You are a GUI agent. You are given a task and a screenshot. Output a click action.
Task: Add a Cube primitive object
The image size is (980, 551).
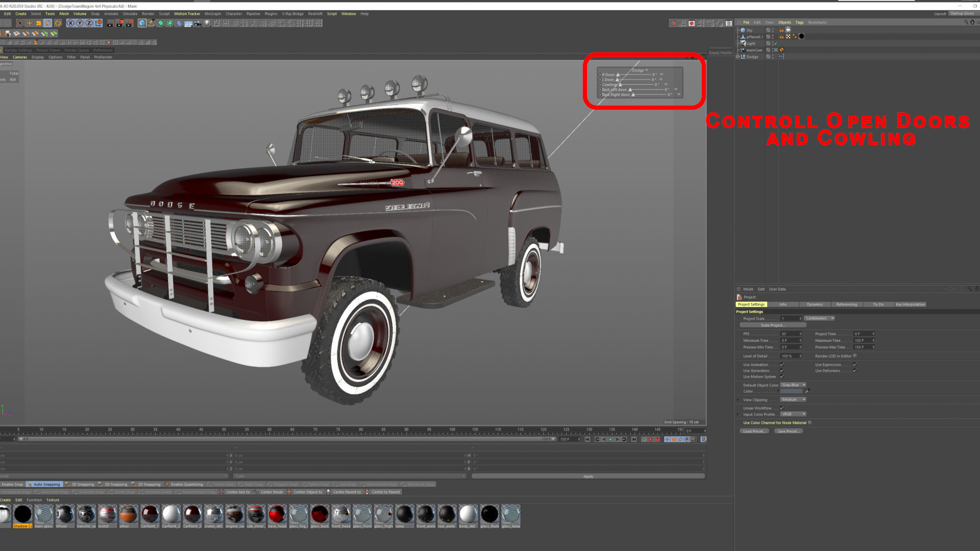pos(142,23)
